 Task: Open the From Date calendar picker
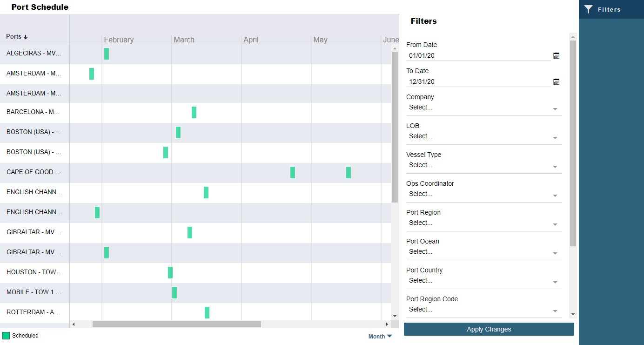click(x=556, y=55)
